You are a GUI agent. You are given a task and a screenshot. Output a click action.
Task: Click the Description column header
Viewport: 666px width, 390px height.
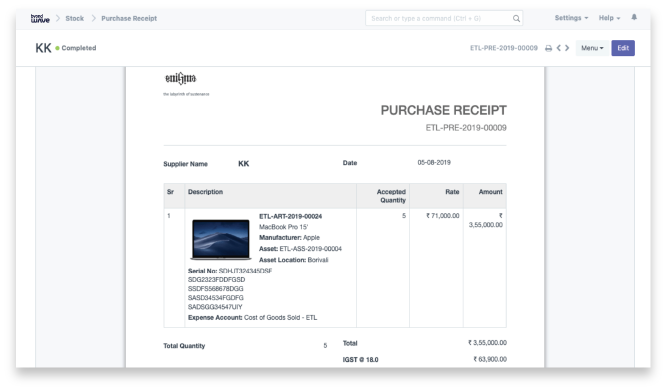coord(206,192)
